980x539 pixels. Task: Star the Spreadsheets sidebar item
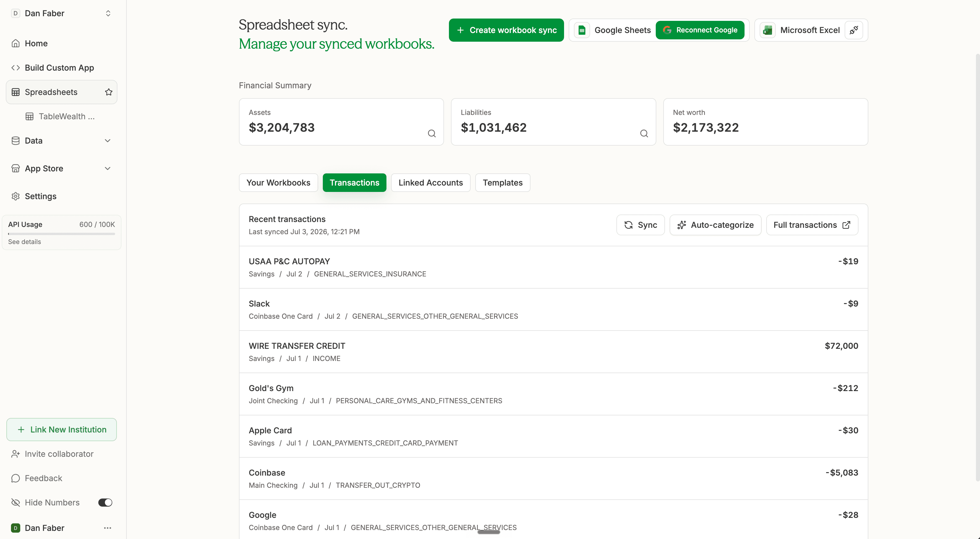tap(109, 92)
